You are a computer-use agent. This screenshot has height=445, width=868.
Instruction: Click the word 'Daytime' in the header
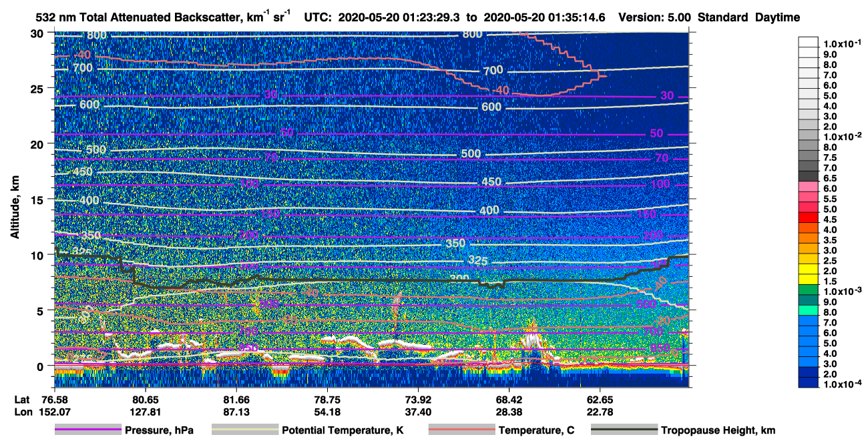pos(777,18)
